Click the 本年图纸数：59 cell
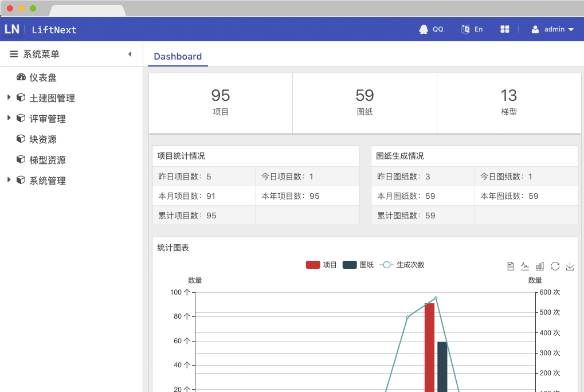Image resolution: width=584 pixels, height=392 pixels. click(x=526, y=196)
